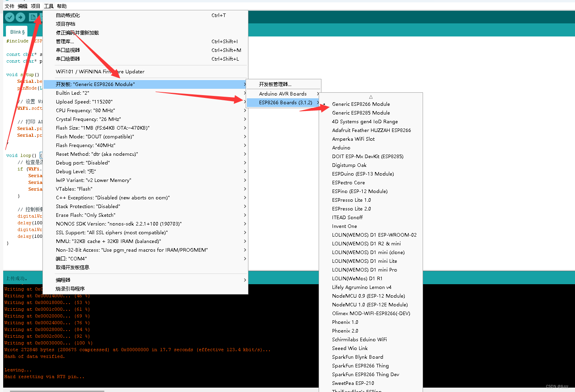Screen dimensions: 575x392
Task: Open WiFi101 / WiFiNINA Firmware Updater
Action: [x=145, y=71]
